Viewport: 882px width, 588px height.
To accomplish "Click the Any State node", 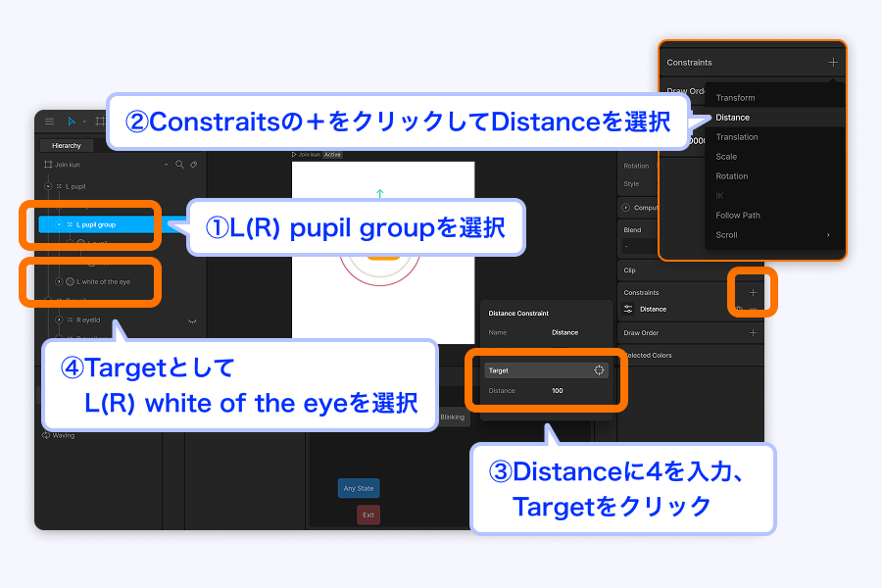I will coord(359,488).
